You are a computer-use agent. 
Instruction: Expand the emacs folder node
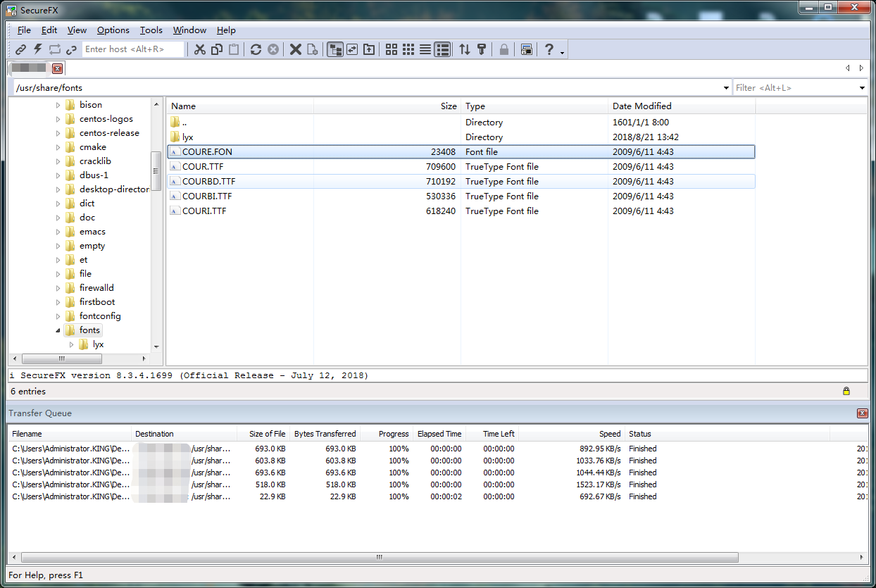point(58,232)
